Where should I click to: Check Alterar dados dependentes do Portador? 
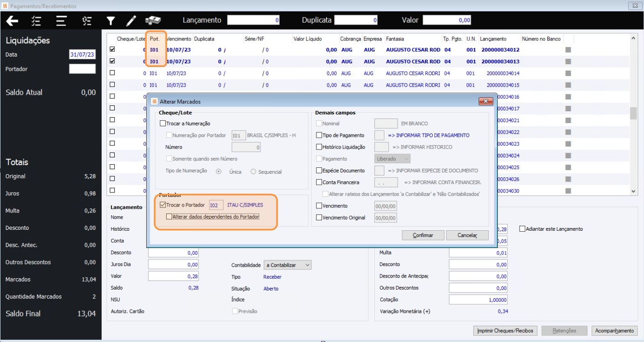pyautogui.click(x=169, y=217)
